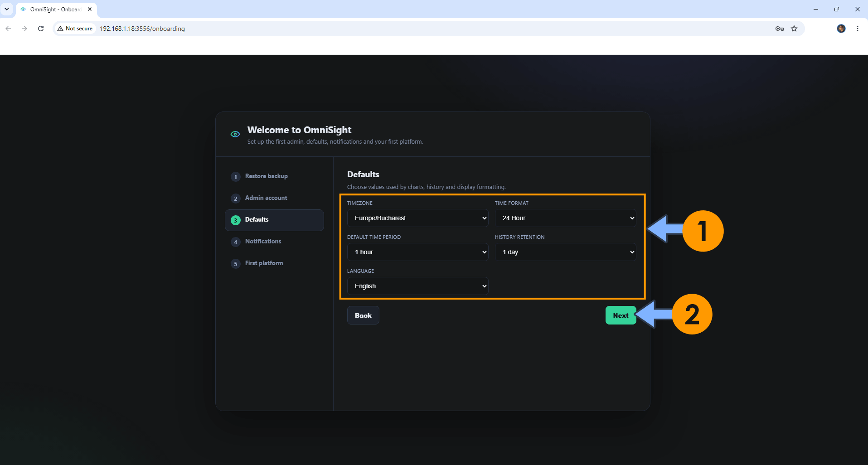Restore down the Chrome window
868x465 pixels.
click(x=837, y=9)
